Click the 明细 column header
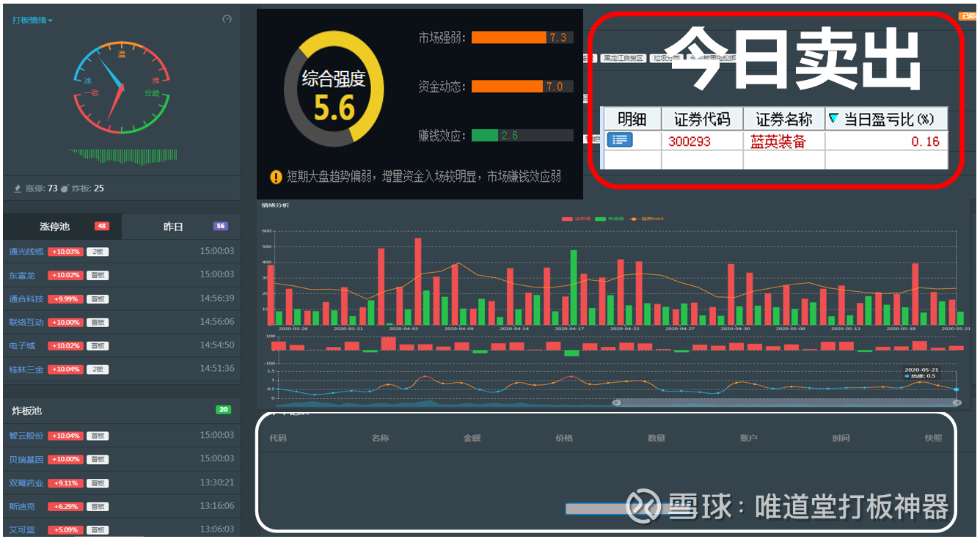This screenshot has width=980, height=539. (632, 120)
